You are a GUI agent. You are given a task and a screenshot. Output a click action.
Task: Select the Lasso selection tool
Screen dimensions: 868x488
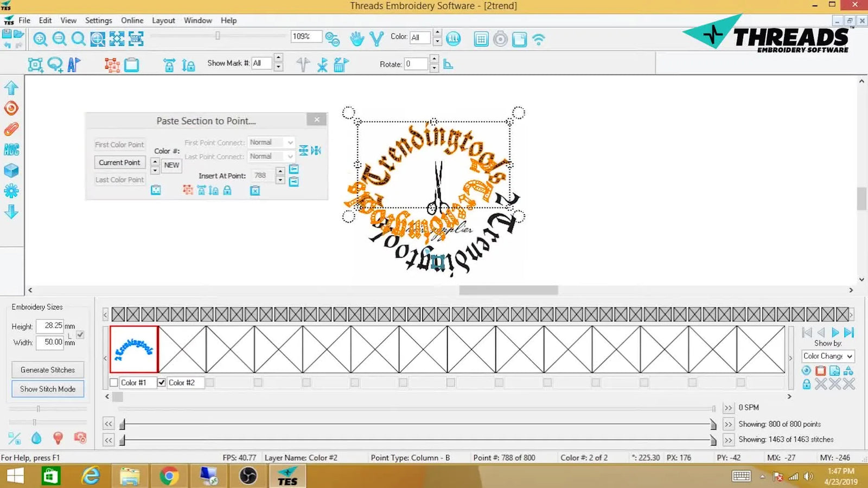[x=54, y=64]
